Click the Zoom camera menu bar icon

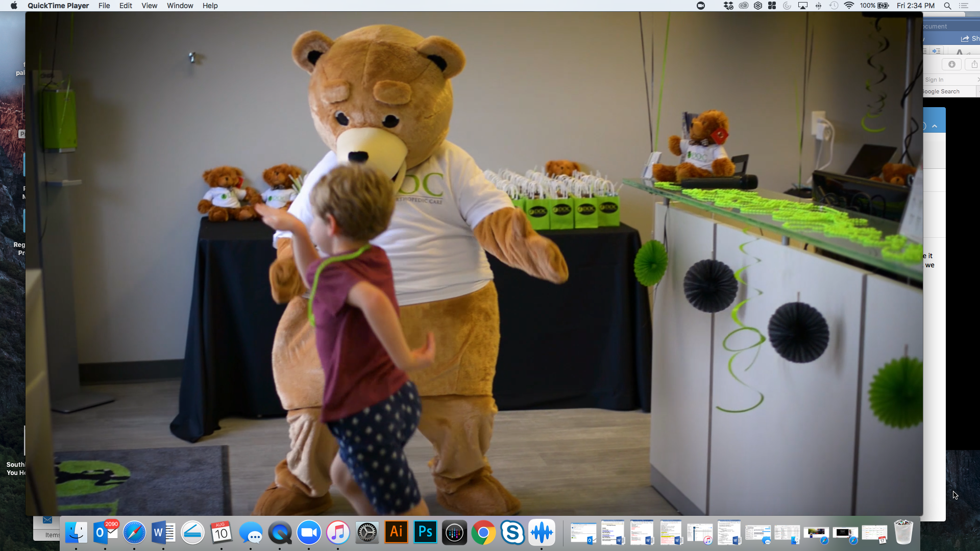click(701, 6)
